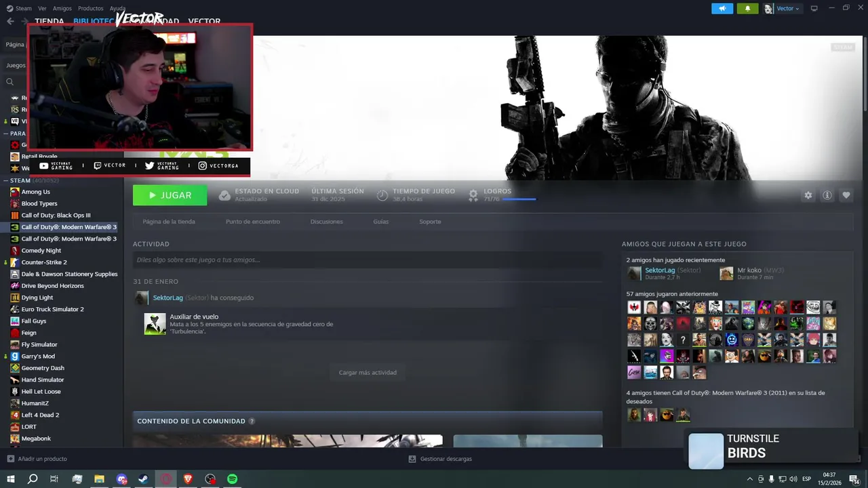The width and height of the screenshot is (868, 488).
Task: Open the green notifications bell
Action: pos(748,9)
